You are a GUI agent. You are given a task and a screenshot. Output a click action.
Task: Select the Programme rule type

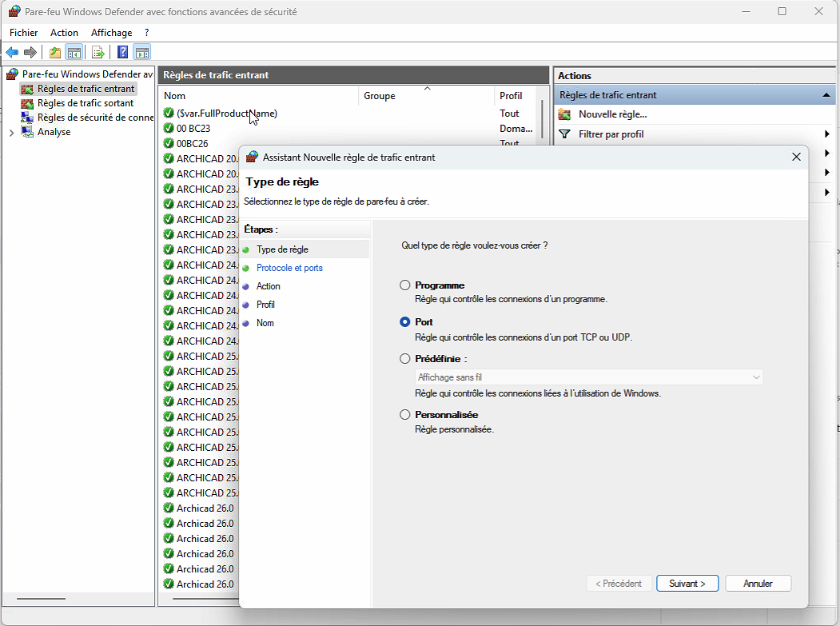405,285
